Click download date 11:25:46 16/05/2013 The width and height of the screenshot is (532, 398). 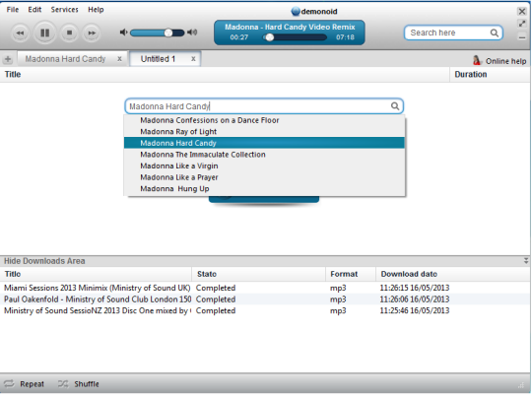pyautogui.click(x=414, y=310)
